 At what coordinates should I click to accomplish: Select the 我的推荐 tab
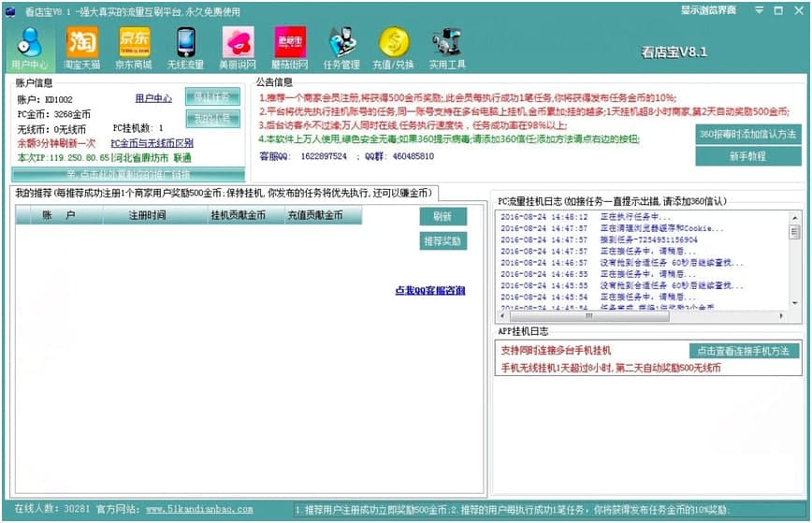(x=225, y=193)
